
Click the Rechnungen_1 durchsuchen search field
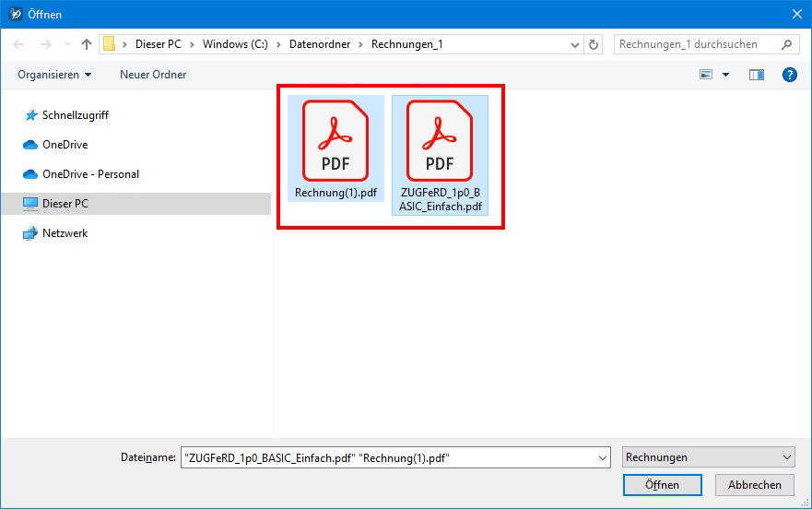click(x=696, y=44)
